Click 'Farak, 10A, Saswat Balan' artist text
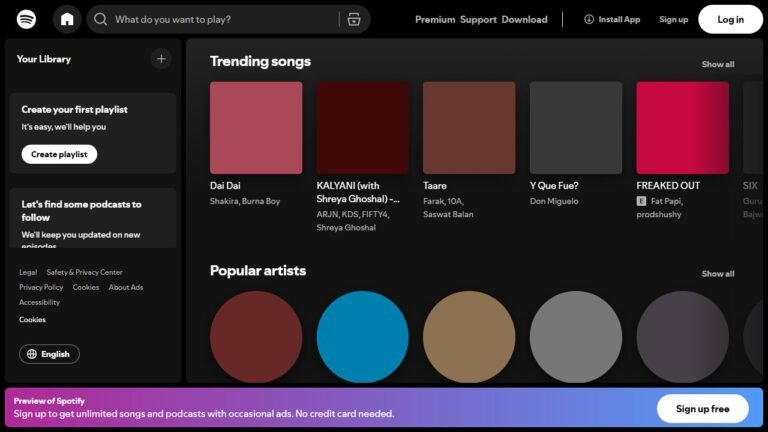Image resolution: width=768 pixels, height=432 pixels. (x=448, y=208)
